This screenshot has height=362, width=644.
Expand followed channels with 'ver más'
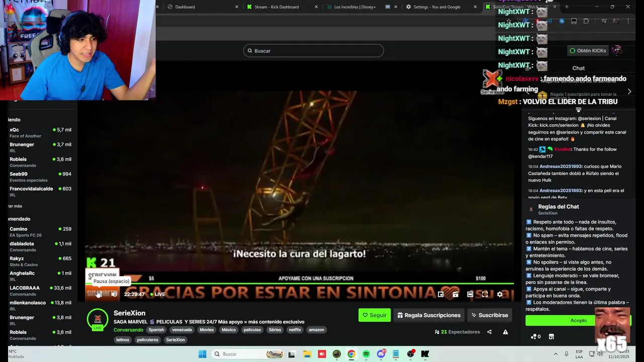click(x=15, y=206)
